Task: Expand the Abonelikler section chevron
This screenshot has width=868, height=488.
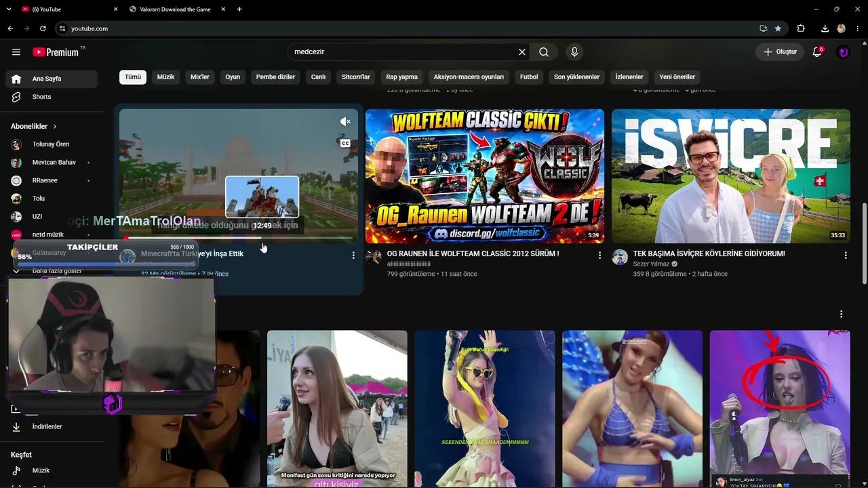Action: pyautogui.click(x=55, y=127)
